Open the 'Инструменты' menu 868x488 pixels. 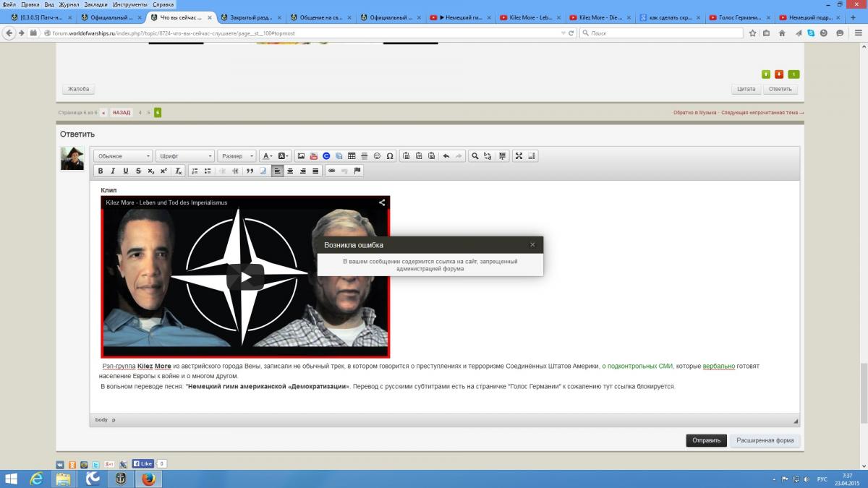point(130,4)
